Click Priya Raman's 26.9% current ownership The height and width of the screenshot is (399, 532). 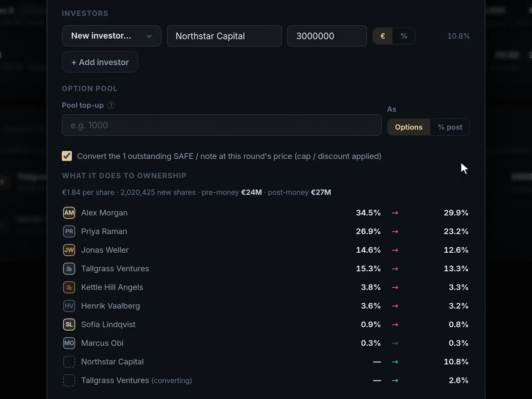[x=368, y=231]
